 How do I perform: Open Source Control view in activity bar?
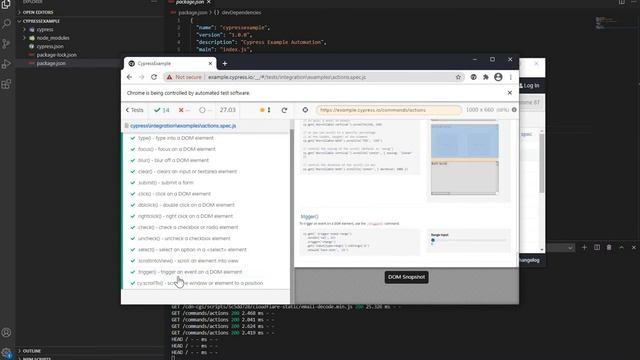[6, 44]
